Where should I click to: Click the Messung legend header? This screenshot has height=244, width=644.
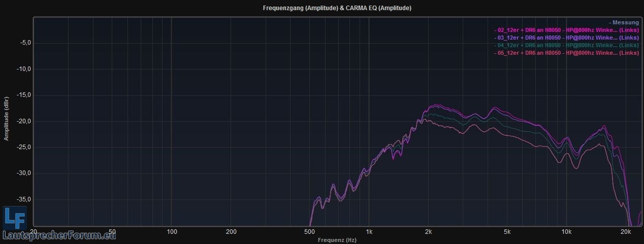[x=623, y=22]
